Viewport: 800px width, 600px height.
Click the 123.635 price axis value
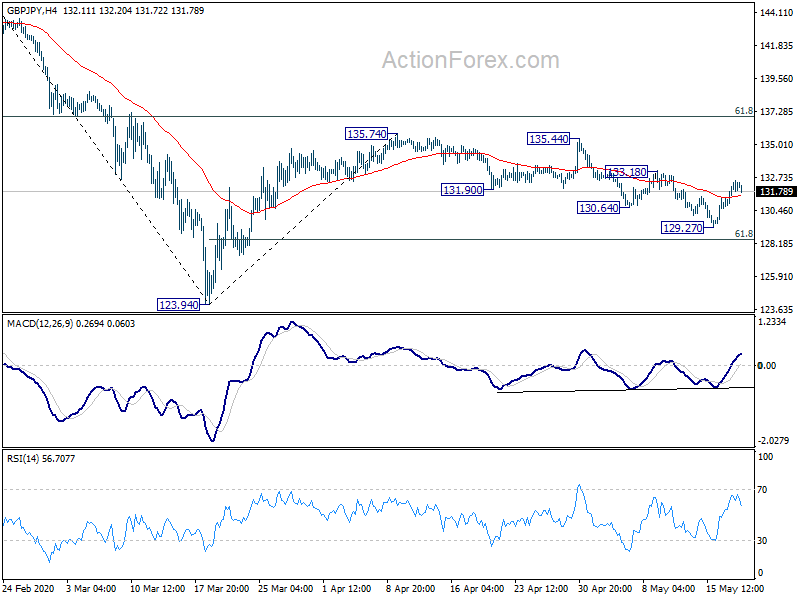(776, 309)
